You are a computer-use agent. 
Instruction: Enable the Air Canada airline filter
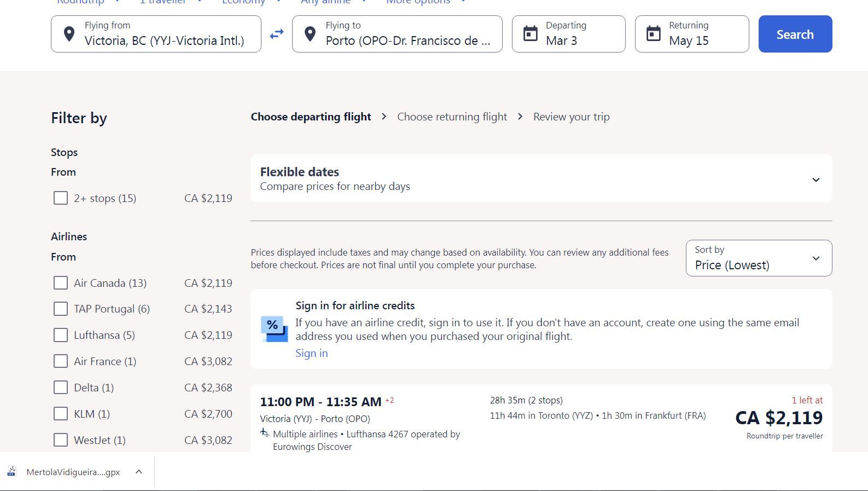(61, 283)
